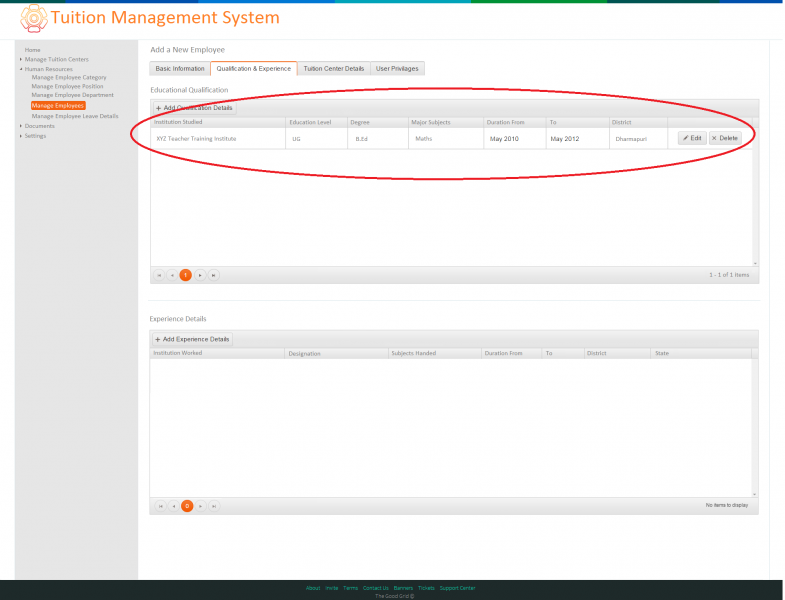Delete the XYZ Teacher Training Institute row
Viewport: 785px width, 600px height.
coord(725,138)
